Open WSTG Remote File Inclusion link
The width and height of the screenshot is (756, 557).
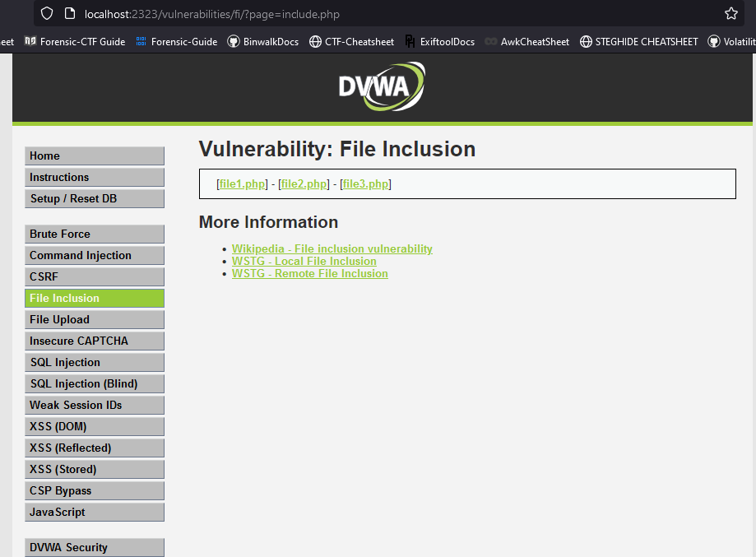click(x=310, y=273)
